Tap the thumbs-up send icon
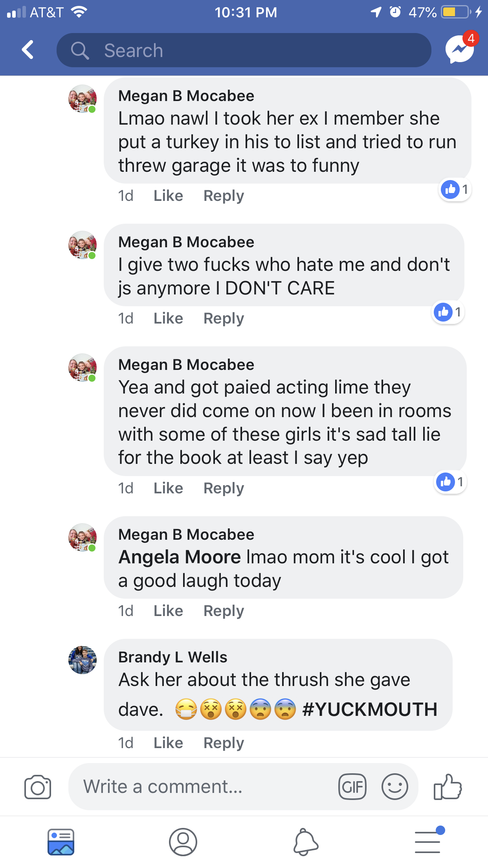Image resolution: width=488 pixels, height=868 pixels. point(448,787)
